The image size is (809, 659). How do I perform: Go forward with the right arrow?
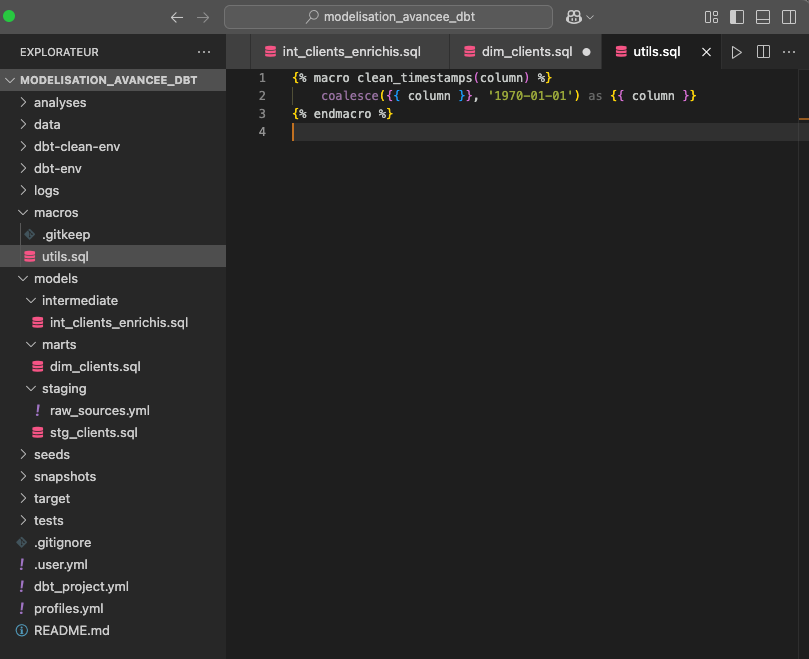coord(203,17)
